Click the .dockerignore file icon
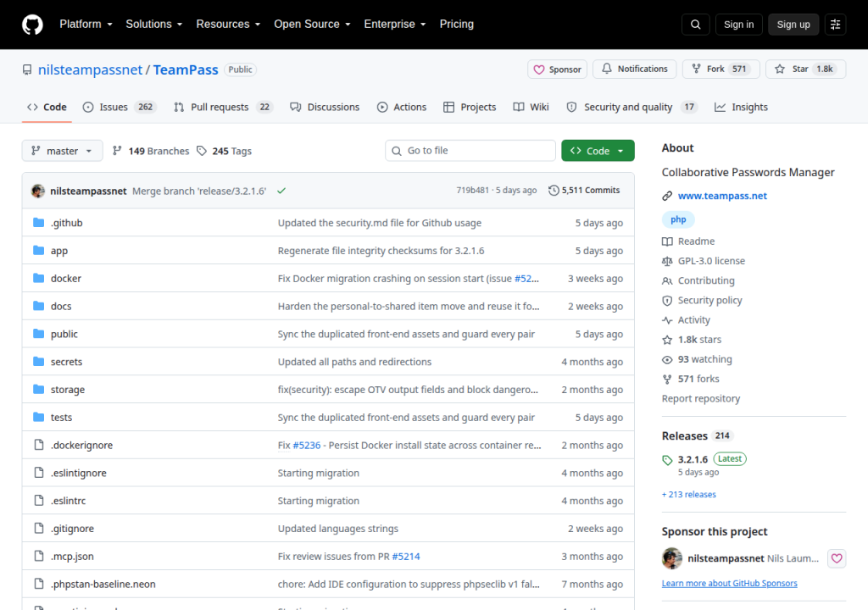Screen dimensions: 868x610 pos(39,445)
